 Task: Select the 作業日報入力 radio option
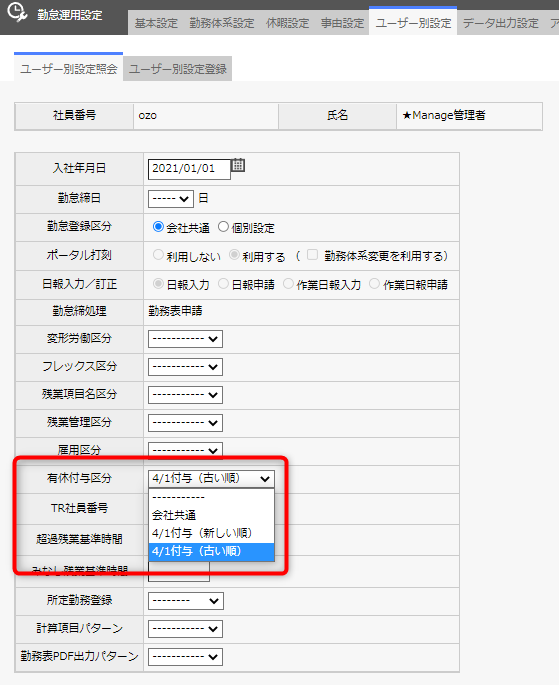pos(288,284)
